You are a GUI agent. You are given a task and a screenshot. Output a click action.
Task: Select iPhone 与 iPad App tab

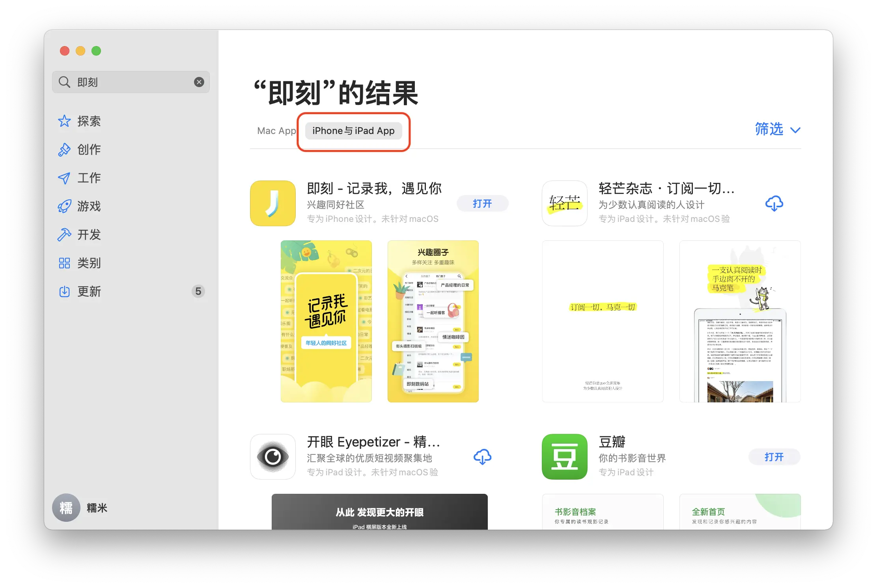coord(355,130)
